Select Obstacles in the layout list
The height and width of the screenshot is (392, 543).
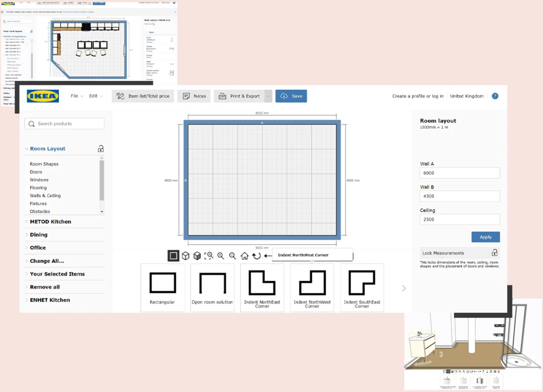tap(40, 211)
